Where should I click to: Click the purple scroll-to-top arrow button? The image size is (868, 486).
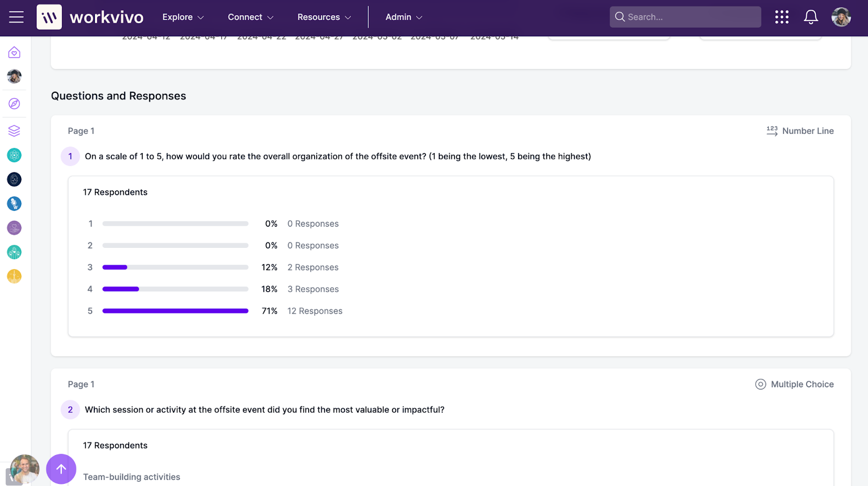coord(61,469)
